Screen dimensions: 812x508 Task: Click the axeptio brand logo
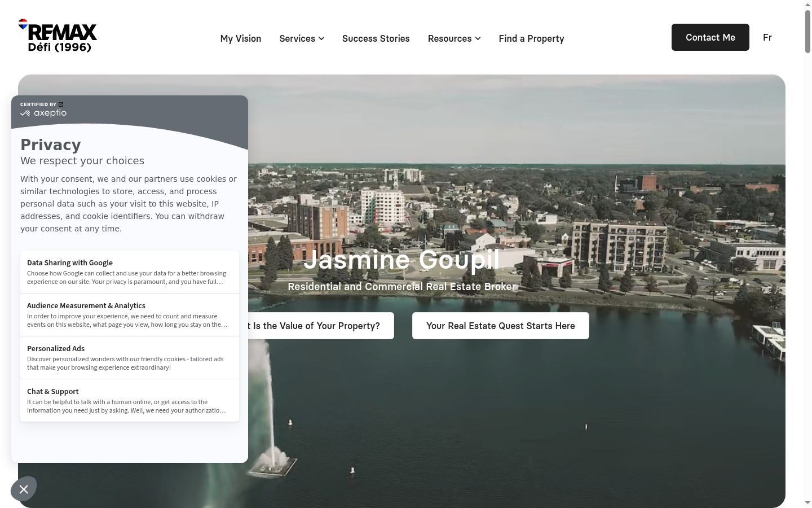pyautogui.click(x=43, y=113)
